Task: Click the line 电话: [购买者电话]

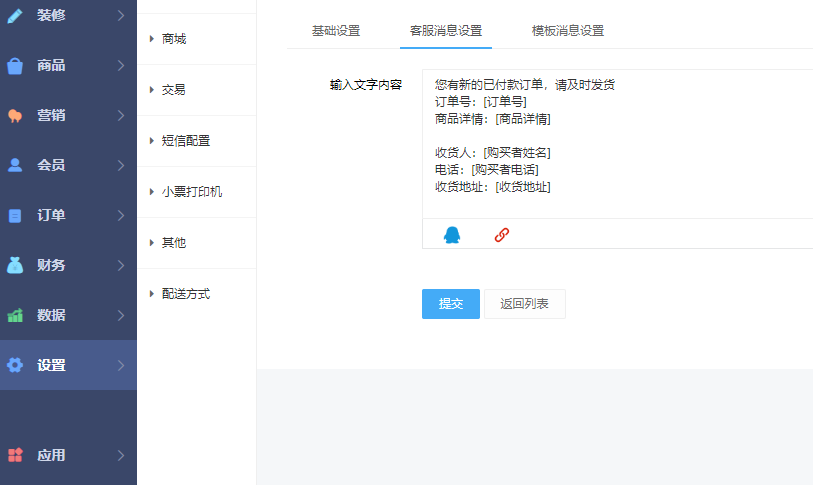Action: pyautogui.click(x=487, y=170)
